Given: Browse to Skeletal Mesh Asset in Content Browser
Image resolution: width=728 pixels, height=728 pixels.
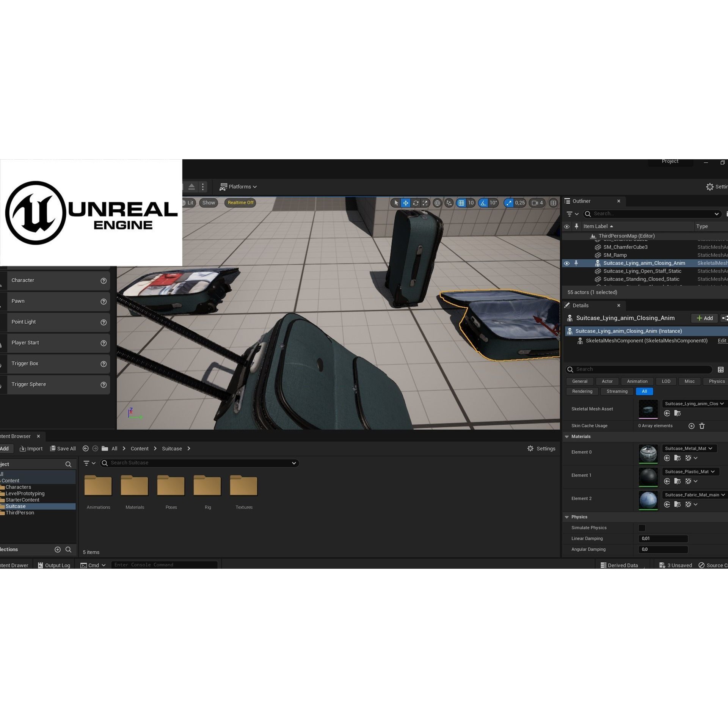Looking at the screenshot, I should [677, 413].
